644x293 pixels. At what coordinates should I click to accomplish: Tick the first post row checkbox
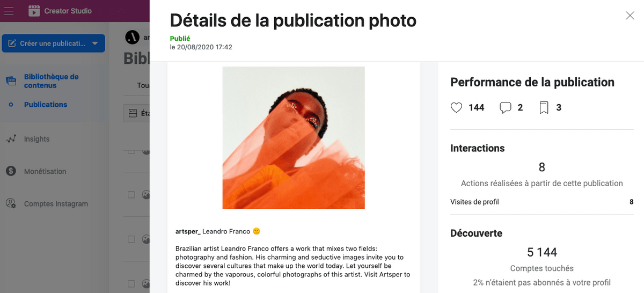click(131, 152)
